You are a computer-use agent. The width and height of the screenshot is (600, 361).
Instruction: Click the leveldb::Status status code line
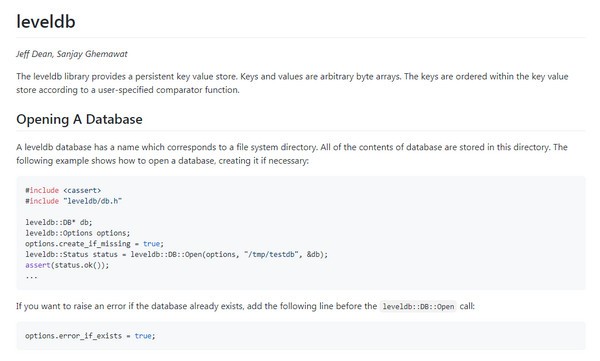[x=176, y=254]
